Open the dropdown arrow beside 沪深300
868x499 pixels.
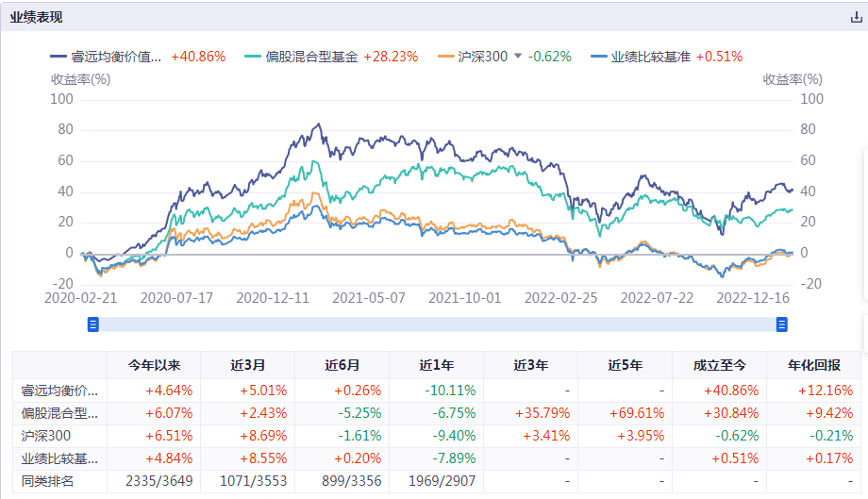tap(517, 57)
